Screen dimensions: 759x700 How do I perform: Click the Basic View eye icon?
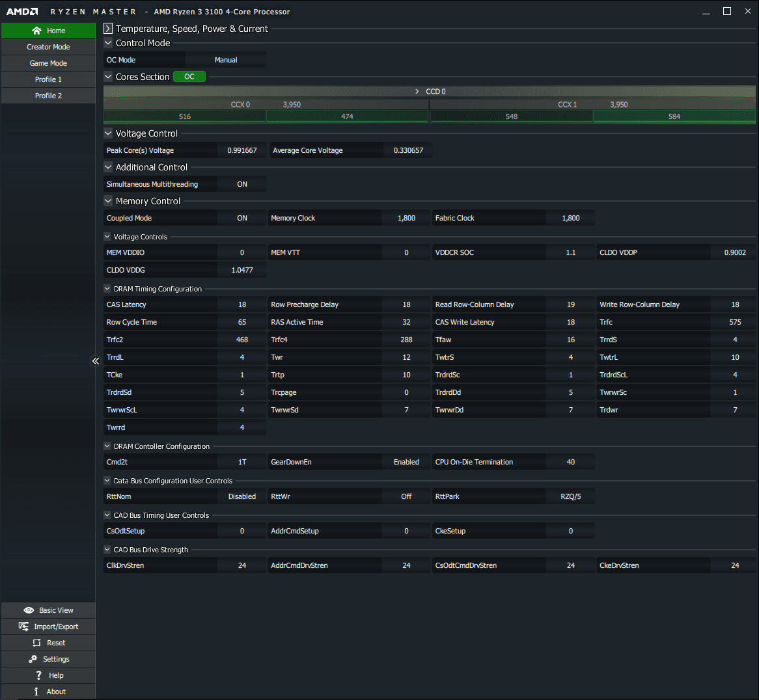[x=29, y=610]
